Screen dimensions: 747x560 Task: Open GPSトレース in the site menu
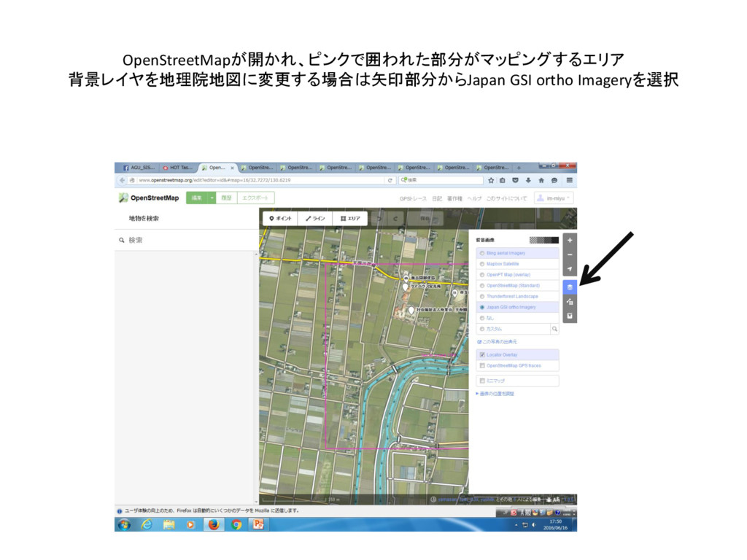click(x=413, y=198)
